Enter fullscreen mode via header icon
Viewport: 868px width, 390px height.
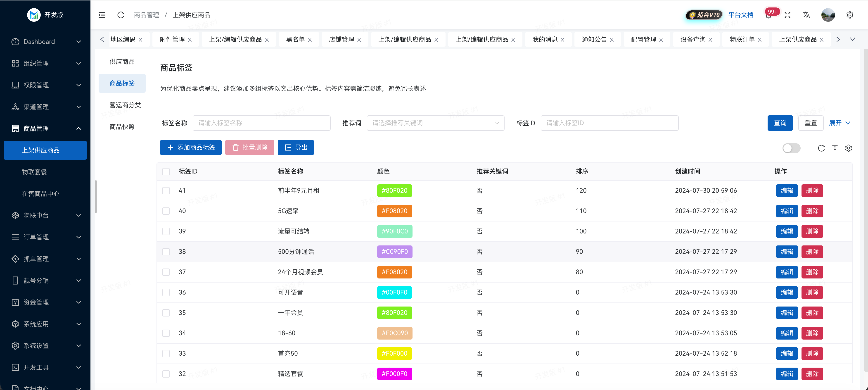point(787,15)
